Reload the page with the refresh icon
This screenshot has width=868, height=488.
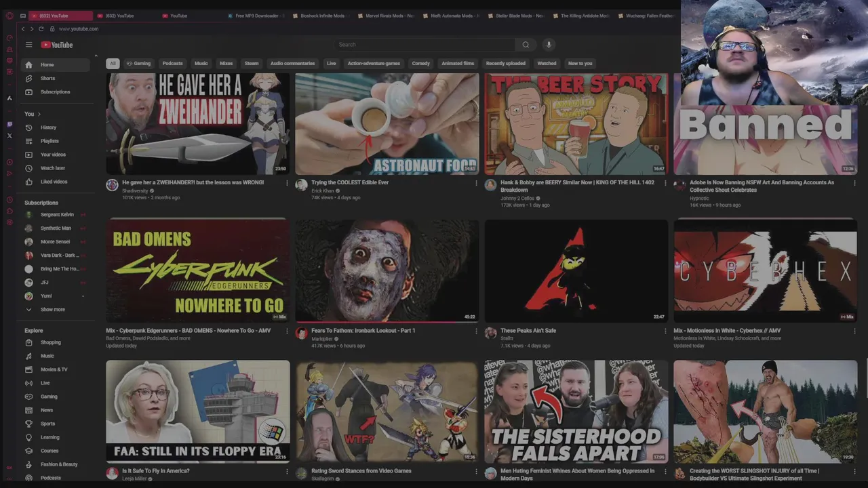41,29
